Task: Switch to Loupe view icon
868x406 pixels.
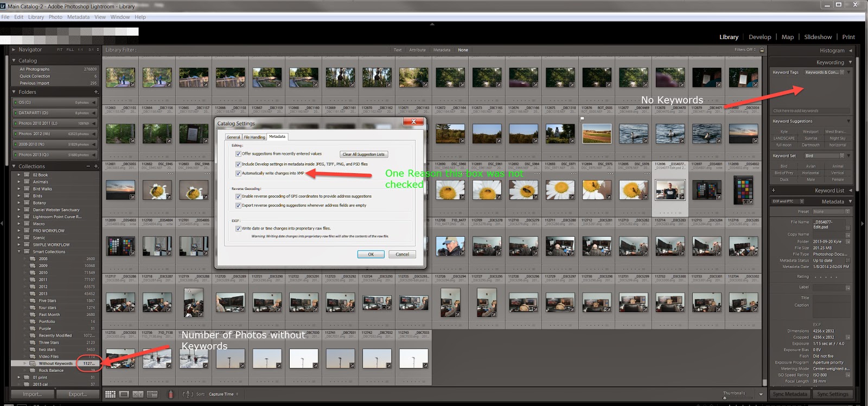Action: [x=124, y=395]
